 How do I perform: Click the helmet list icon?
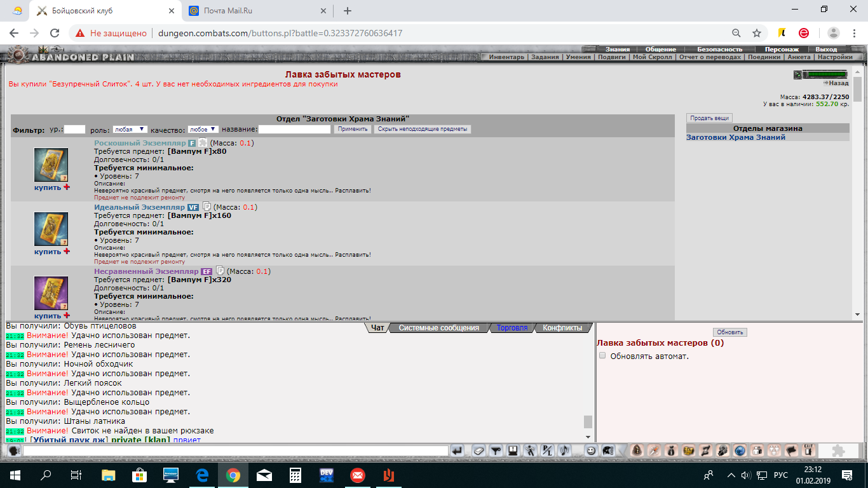607,451
